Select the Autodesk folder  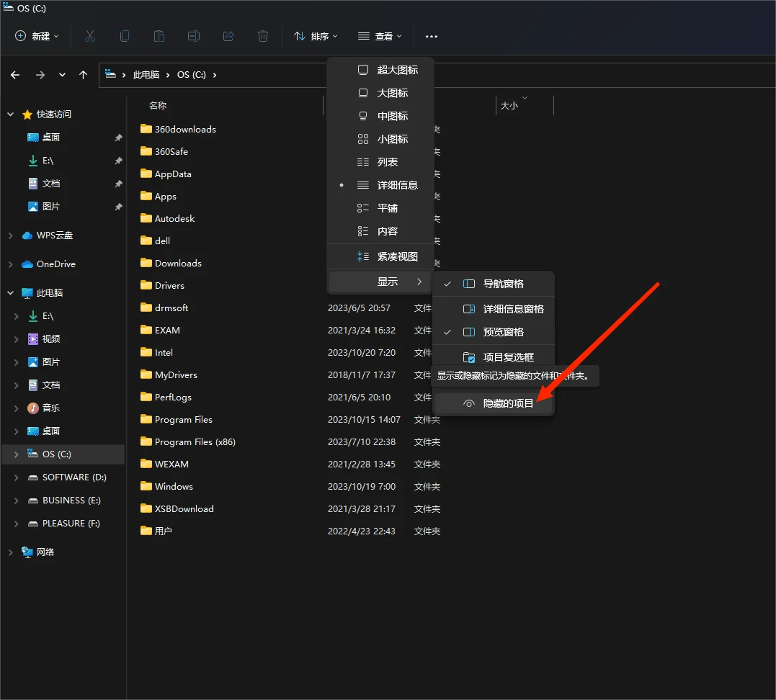click(174, 218)
